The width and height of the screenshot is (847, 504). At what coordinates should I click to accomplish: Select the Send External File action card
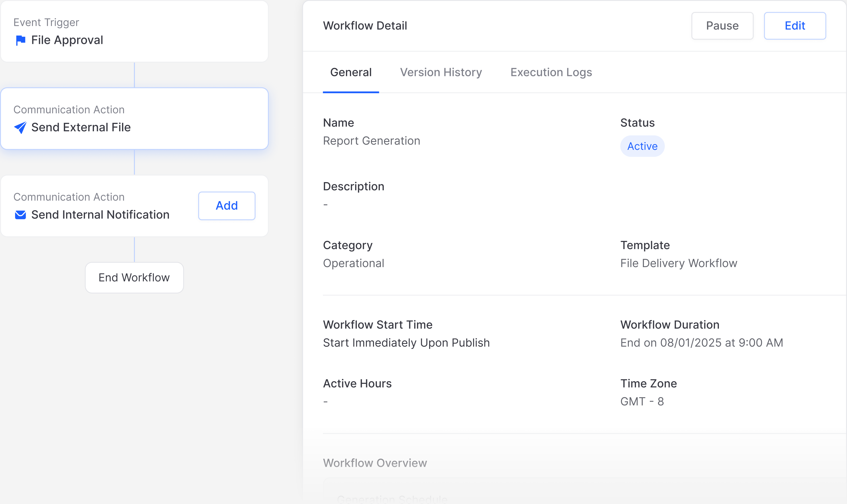134,119
